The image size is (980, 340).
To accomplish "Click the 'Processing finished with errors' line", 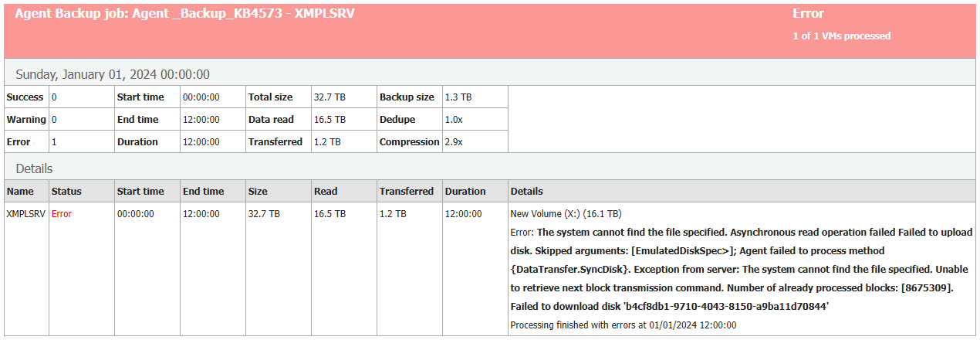I will 623,325.
